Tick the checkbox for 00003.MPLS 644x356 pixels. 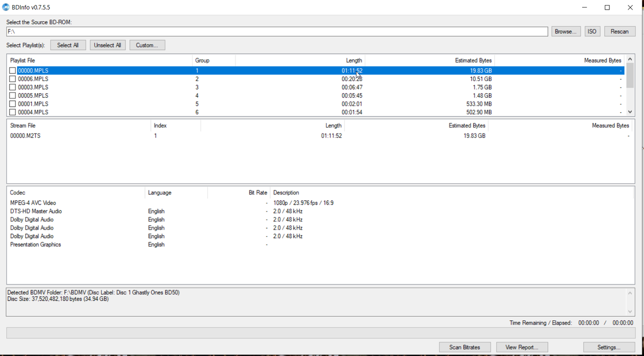(x=13, y=87)
